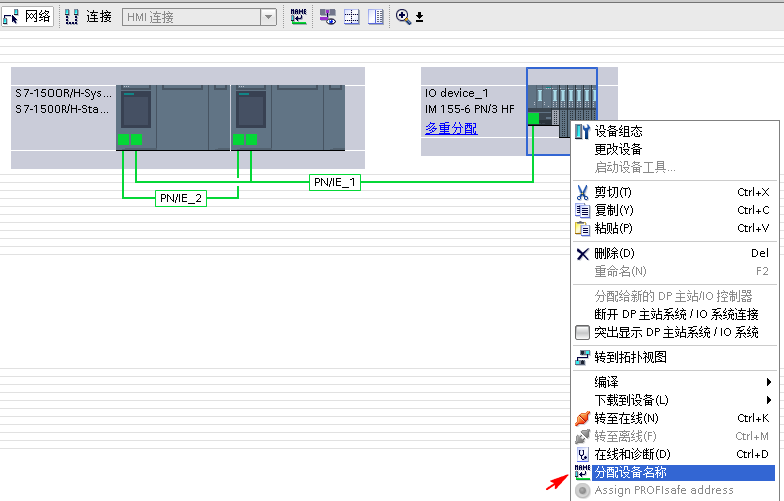Select 在线和诊断(D) menu entry
The image size is (784, 501).
coord(675,454)
